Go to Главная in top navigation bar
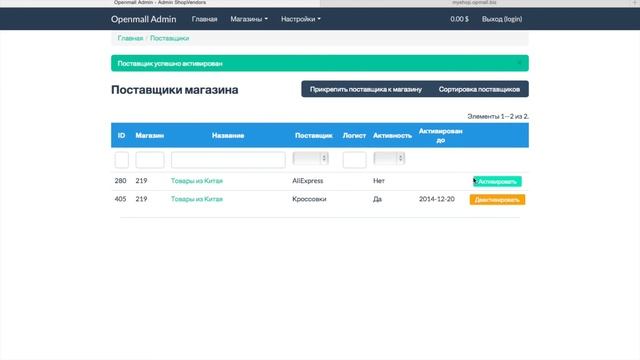 click(204, 19)
